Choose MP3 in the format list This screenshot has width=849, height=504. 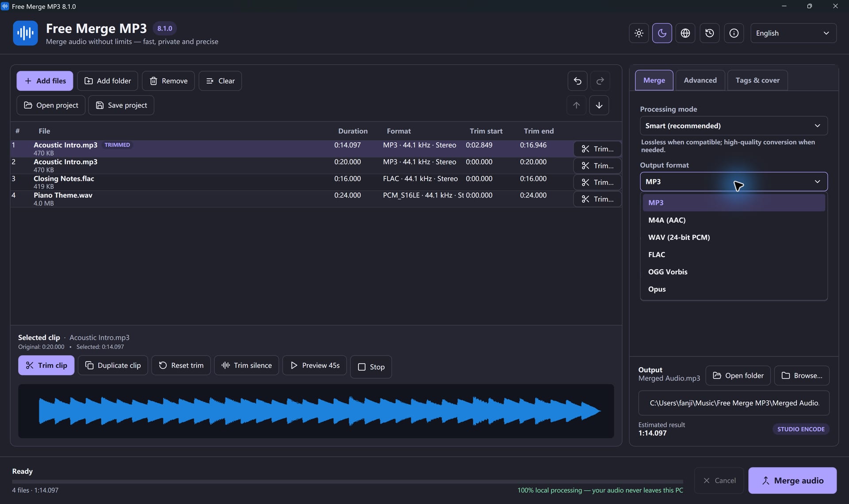point(734,202)
